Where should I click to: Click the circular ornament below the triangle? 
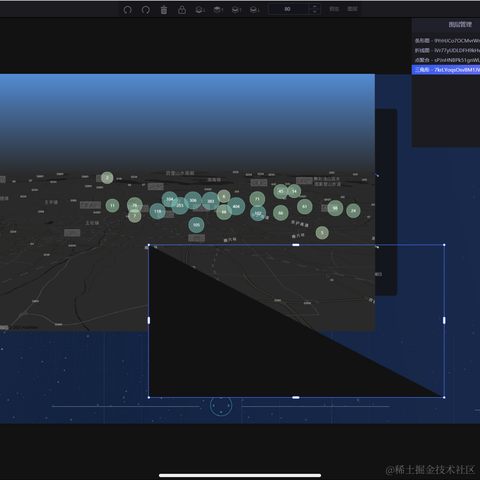click(x=221, y=406)
